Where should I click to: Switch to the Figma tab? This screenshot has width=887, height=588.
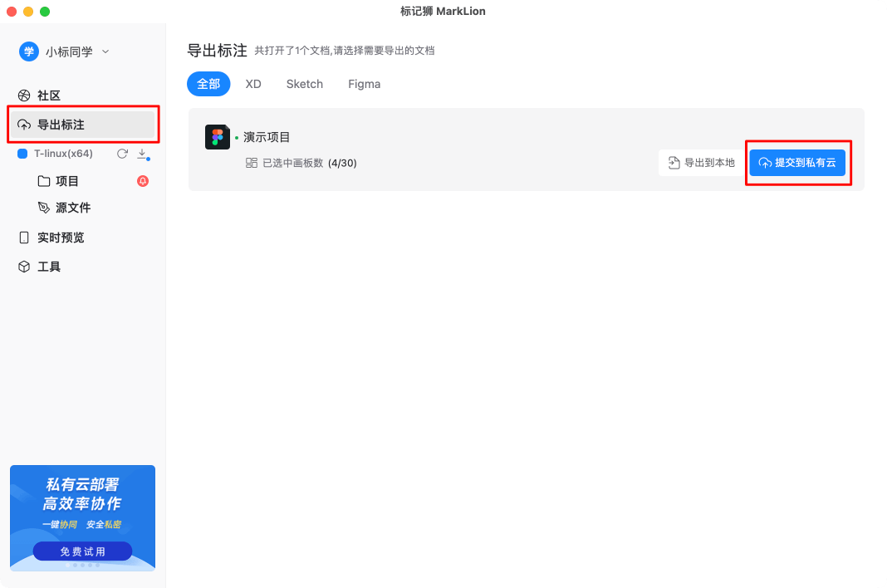[364, 84]
